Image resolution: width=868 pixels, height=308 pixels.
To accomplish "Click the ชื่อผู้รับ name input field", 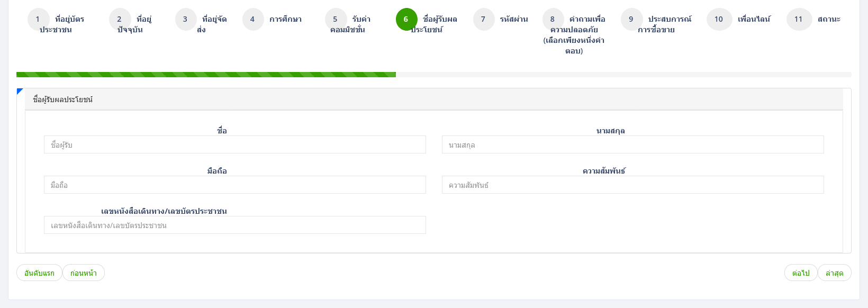I will click(234, 145).
